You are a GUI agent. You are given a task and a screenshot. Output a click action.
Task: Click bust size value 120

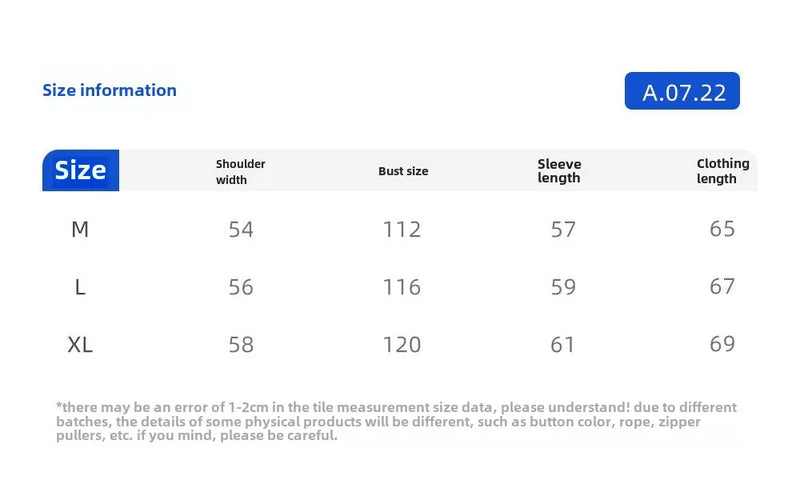coord(402,345)
